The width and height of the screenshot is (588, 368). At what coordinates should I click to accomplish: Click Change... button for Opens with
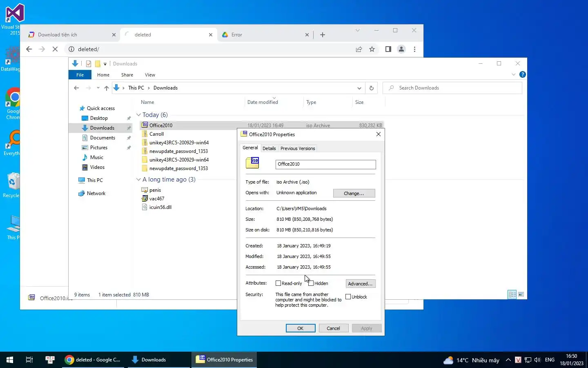click(x=354, y=193)
